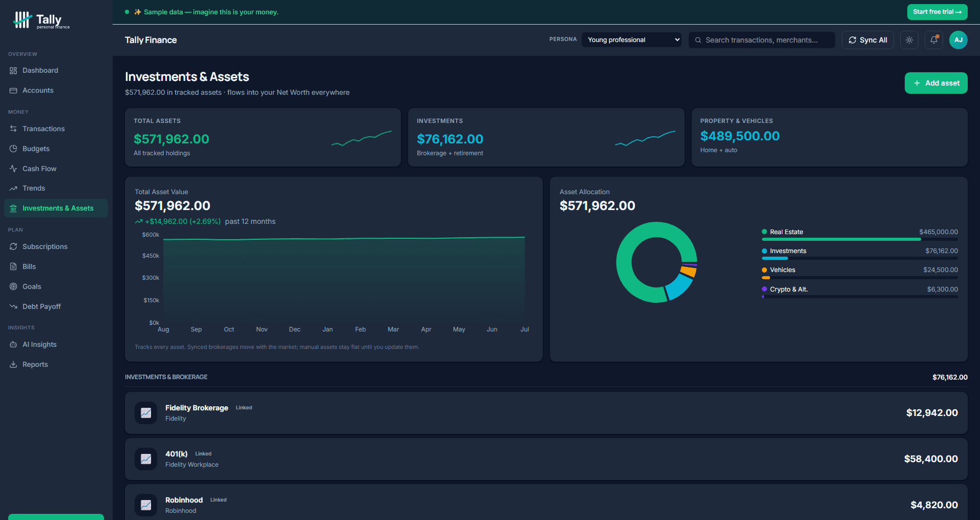Click the Total Assets summary card
Image resolution: width=980 pixels, height=520 pixels.
263,137
